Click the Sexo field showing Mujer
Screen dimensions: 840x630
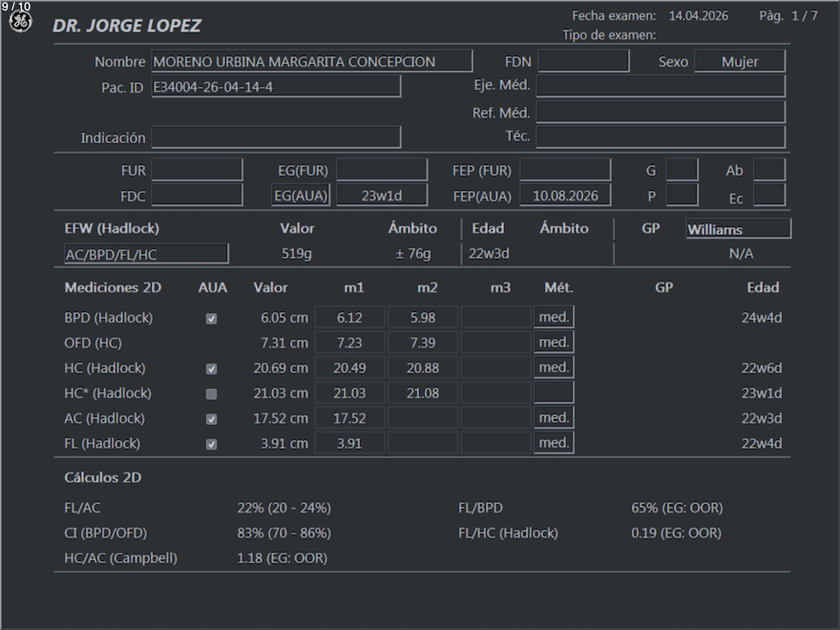[739, 62]
